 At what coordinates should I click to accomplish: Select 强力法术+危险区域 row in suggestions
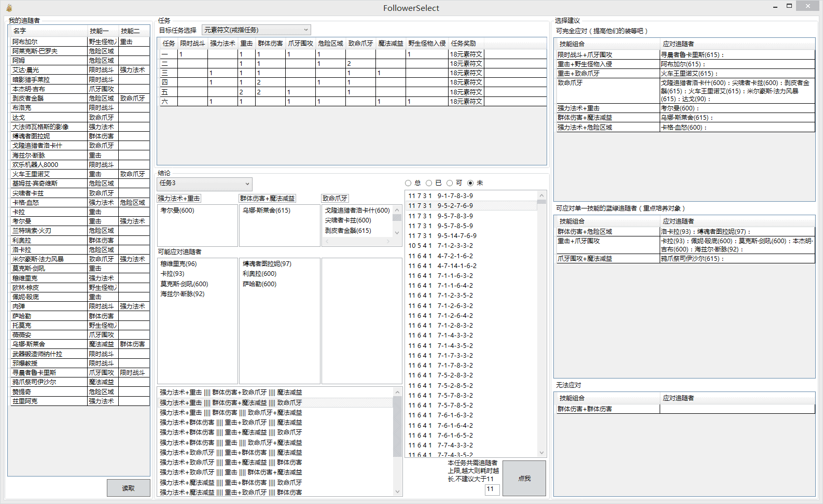[x=685, y=128]
